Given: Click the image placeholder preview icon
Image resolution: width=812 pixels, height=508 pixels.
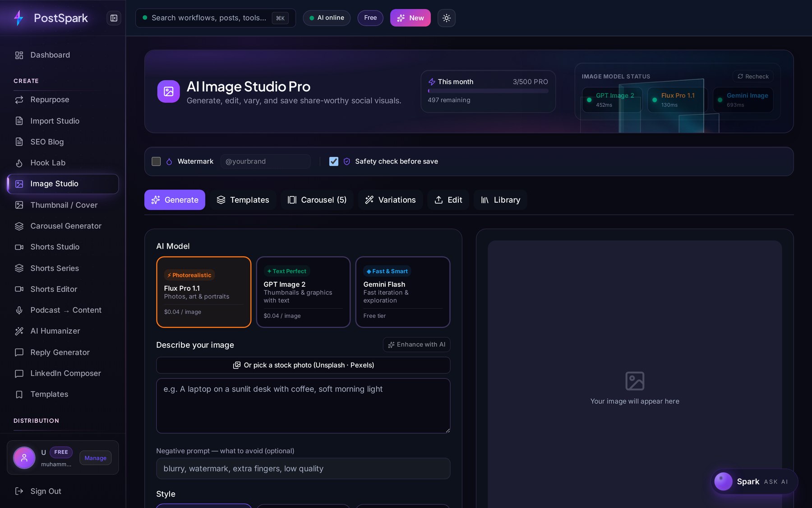Looking at the screenshot, I should pos(635,381).
